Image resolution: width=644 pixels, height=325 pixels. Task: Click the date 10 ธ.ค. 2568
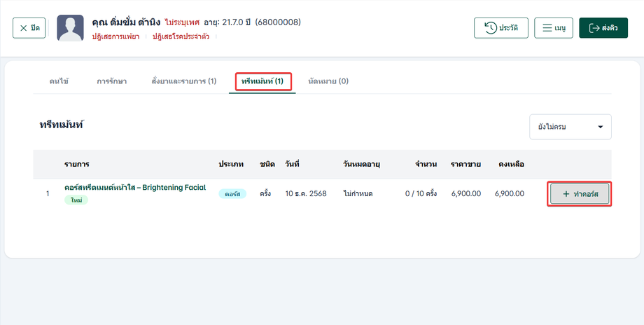306,193
